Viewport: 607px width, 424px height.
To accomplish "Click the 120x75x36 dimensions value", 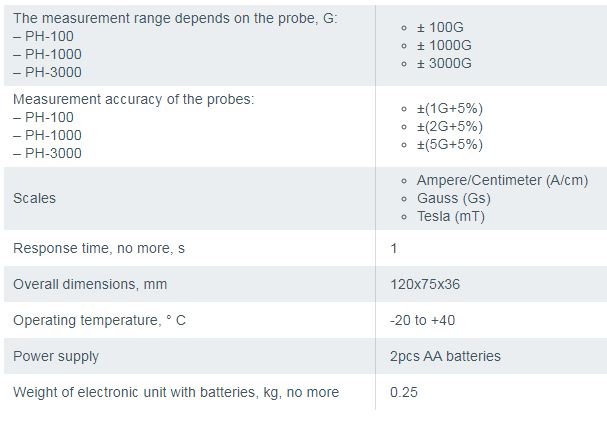I will pos(425,284).
